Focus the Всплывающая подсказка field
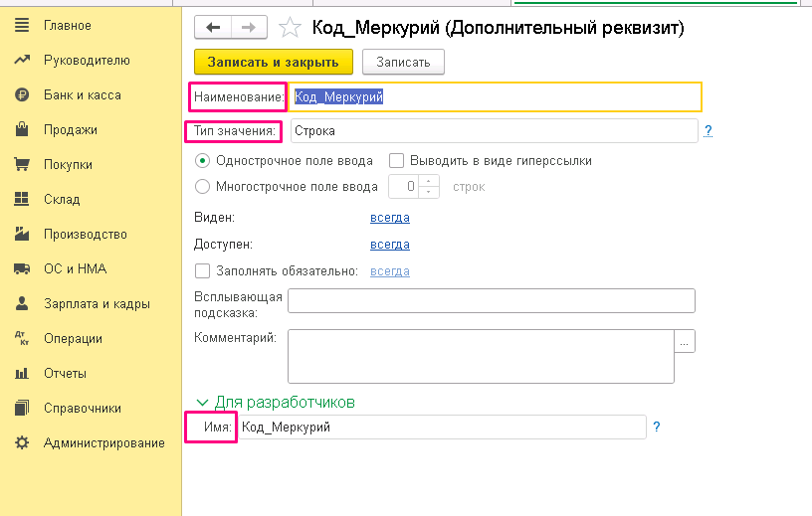 [x=492, y=300]
